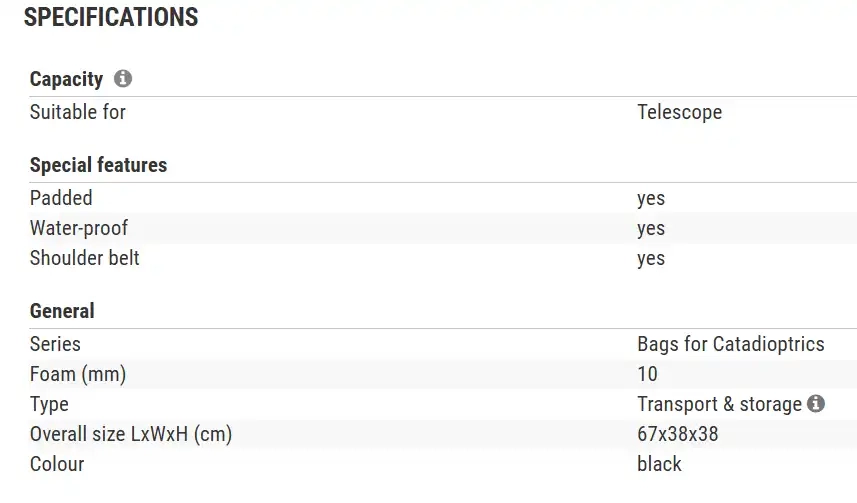The height and width of the screenshot is (503, 857).
Task: Click the Telescope value text
Action: click(679, 112)
